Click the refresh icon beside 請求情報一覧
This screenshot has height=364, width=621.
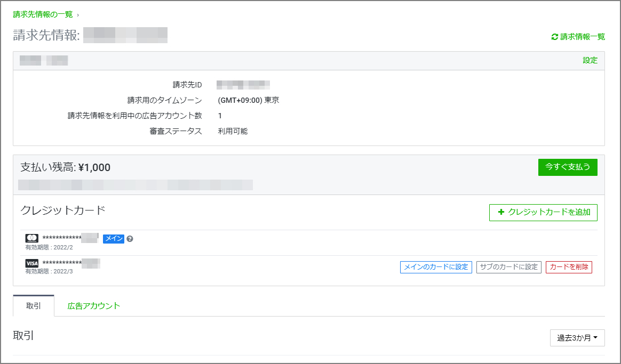click(554, 37)
